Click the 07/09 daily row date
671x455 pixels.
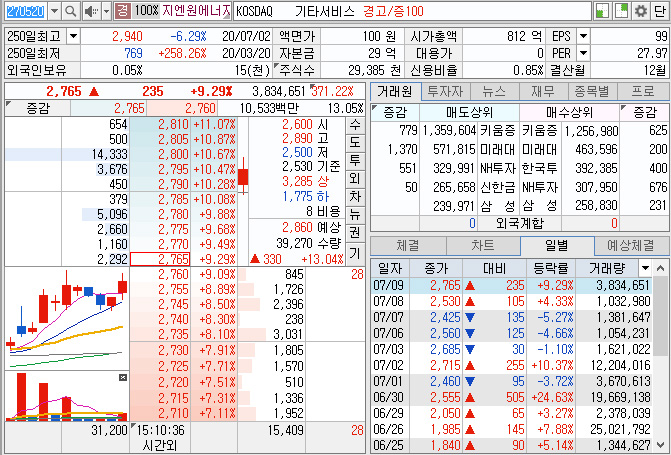pos(388,285)
